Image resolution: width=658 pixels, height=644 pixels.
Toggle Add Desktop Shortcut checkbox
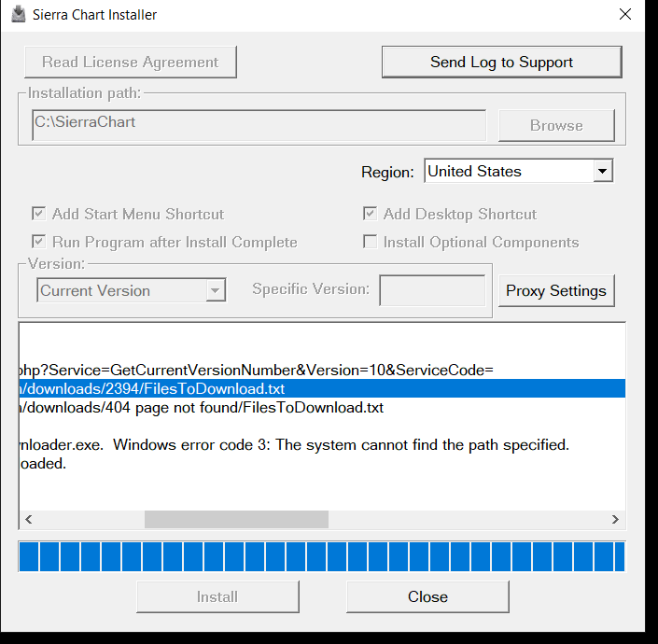(x=370, y=214)
